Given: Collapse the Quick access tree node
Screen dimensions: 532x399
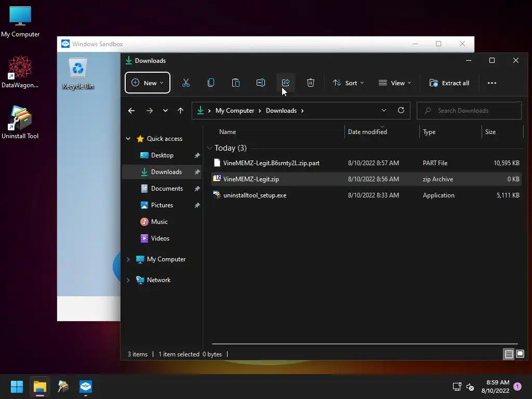Looking at the screenshot, I should coord(128,138).
